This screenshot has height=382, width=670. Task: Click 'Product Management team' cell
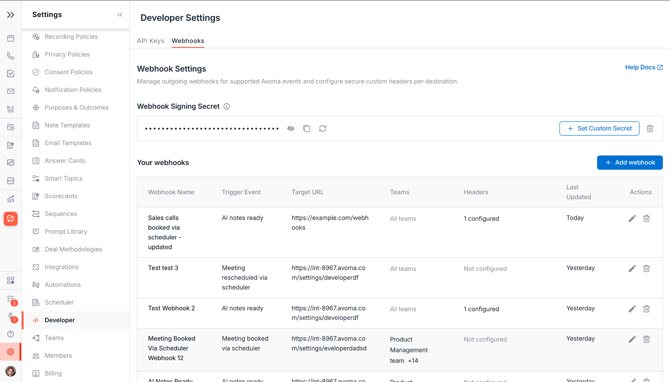point(408,350)
